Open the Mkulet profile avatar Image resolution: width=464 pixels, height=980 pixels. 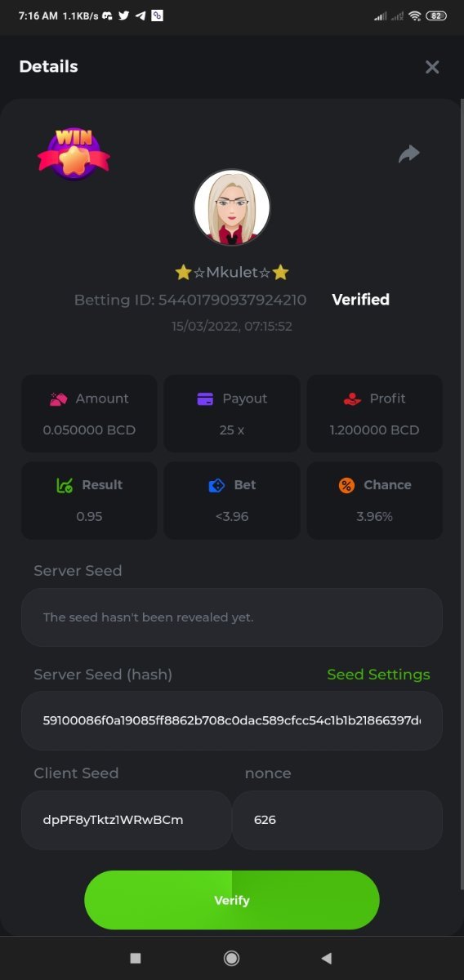click(x=232, y=207)
